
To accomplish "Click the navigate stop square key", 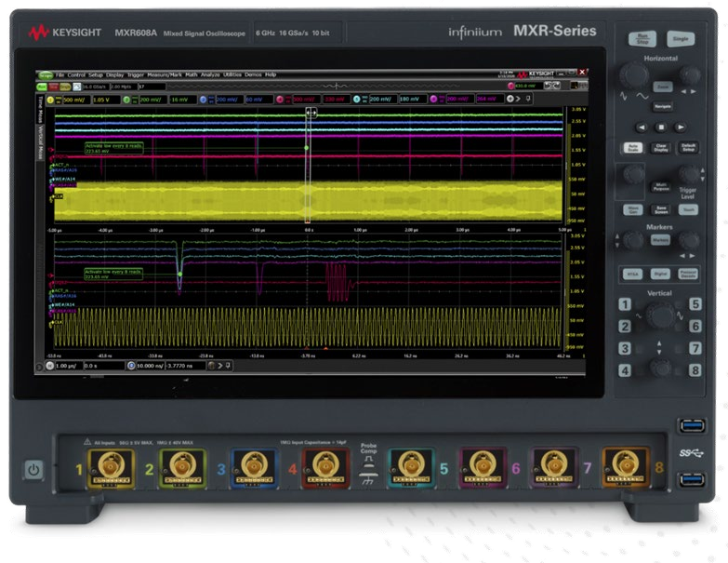I will (661, 127).
